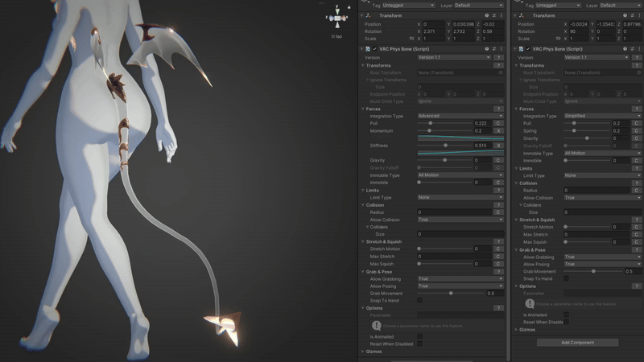Open Integration Type Advanced dropdown
The height and width of the screenshot is (362, 644).
pyautogui.click(x=460, y=116)
